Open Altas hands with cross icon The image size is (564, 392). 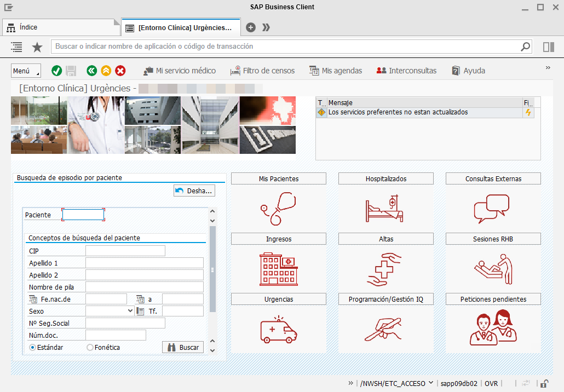coord(384,269)
